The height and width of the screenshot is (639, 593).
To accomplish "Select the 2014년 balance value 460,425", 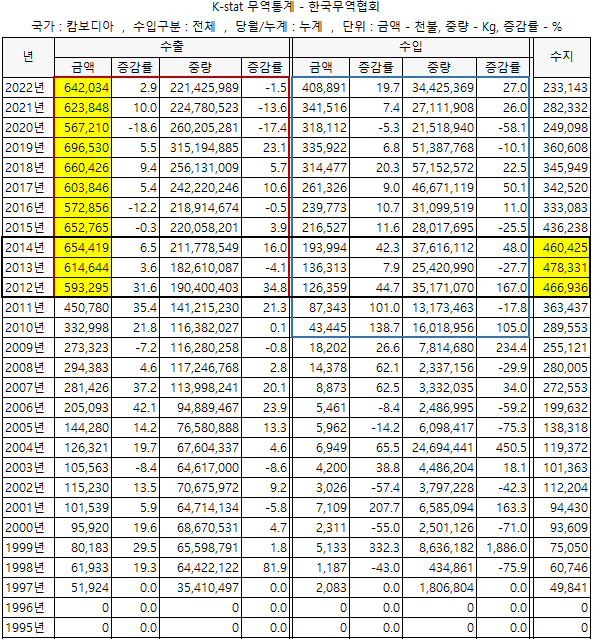I will [562, 247].
